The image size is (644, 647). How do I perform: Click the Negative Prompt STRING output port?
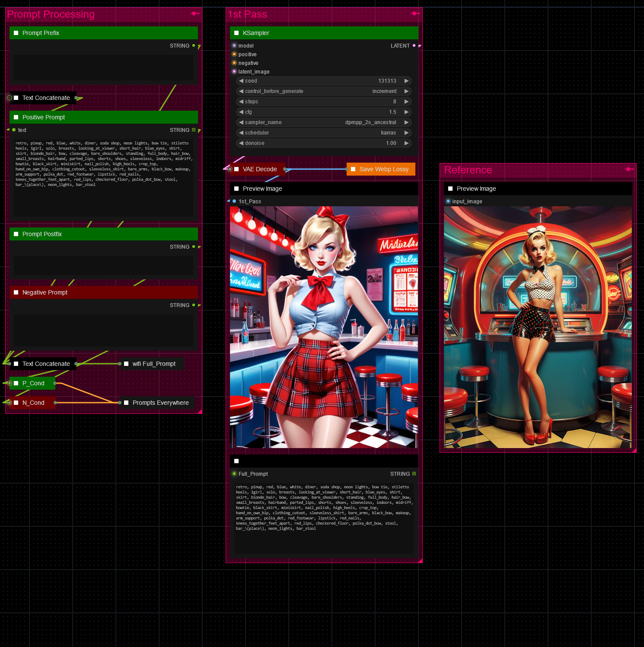[194, 305]
